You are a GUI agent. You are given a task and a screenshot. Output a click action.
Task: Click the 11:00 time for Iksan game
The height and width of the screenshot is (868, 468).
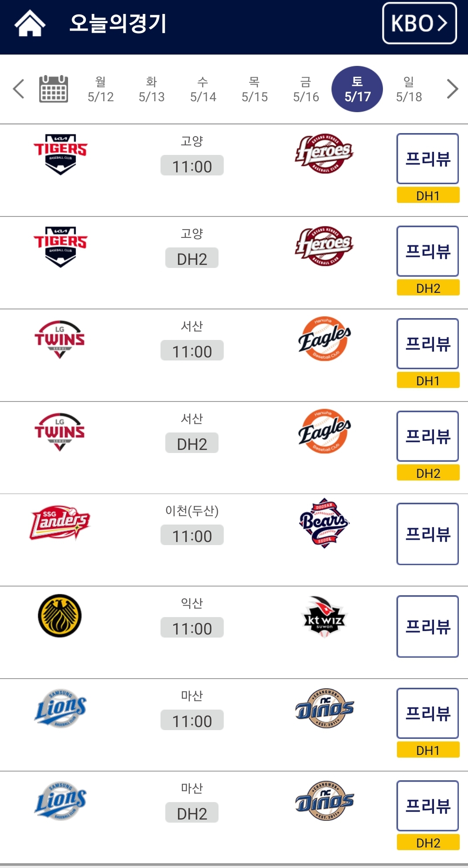pyautogui.click(x=192, y=628)
